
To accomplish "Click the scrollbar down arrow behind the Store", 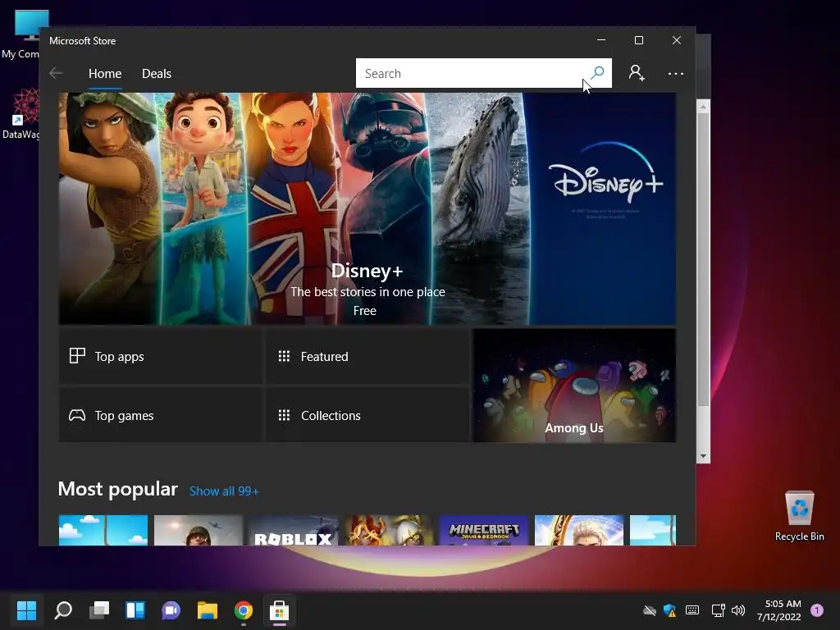I will pos(703,456).
